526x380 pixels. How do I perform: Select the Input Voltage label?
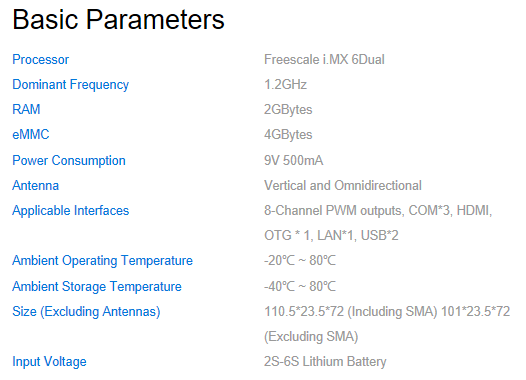[x=49, y=362]
